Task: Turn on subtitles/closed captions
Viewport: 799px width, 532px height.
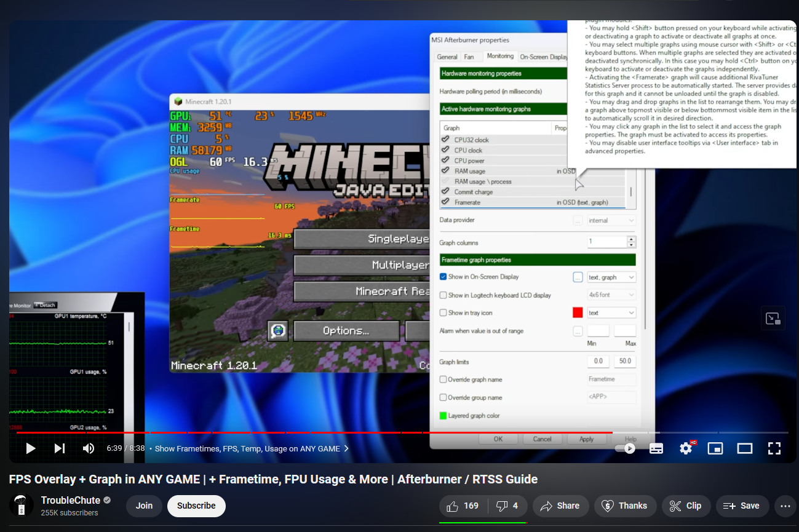Action: pyautogui.click(x=656, y=448)
